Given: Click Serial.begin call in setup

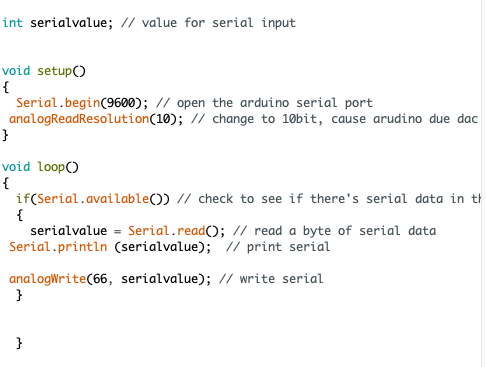Looking at the screenshot, I should [x=58, y=103].
